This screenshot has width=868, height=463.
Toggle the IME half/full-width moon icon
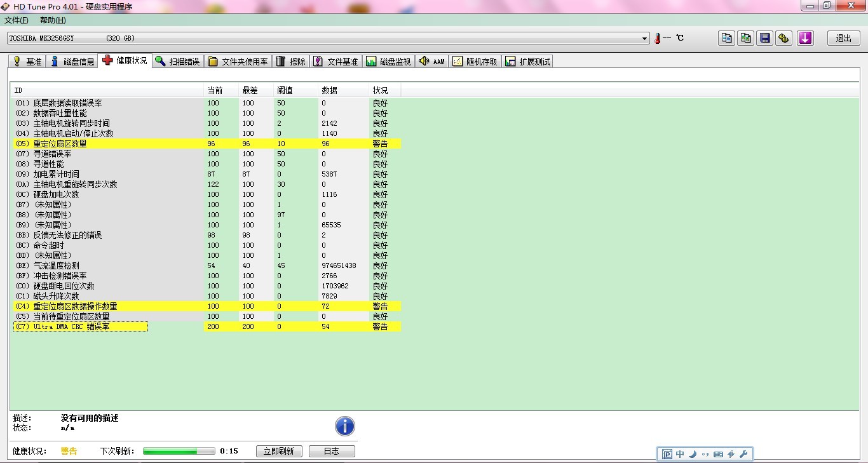[x=693, y=454]
